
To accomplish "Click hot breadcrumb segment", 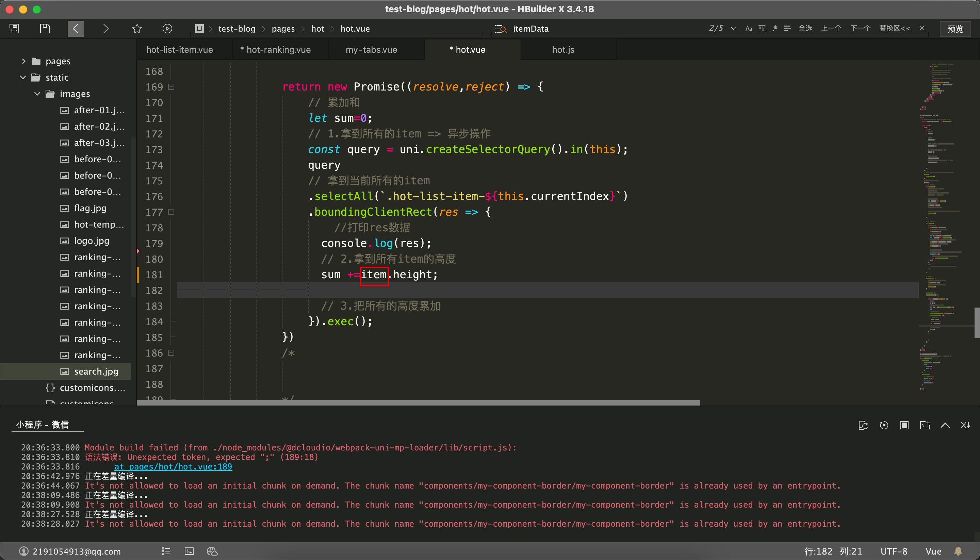I will pyautogui.click(x=317, y=29).
